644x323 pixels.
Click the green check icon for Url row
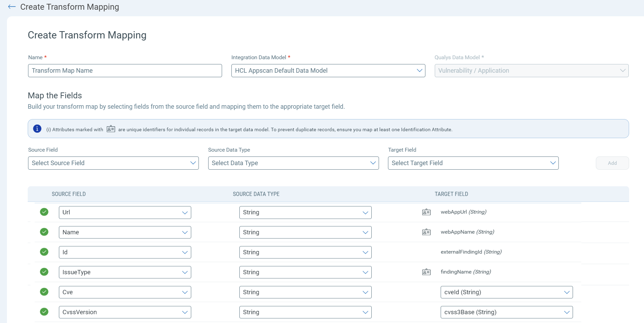[x=44, y=212]
